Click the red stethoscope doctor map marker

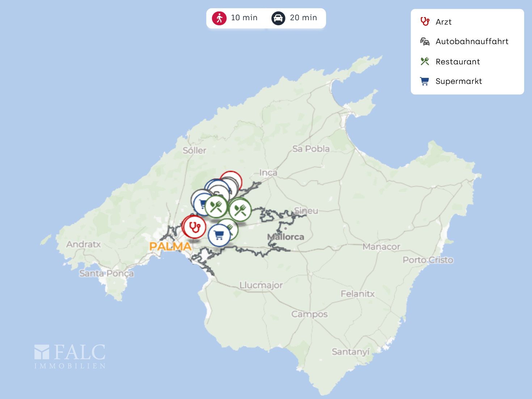(x=195, y=227)
